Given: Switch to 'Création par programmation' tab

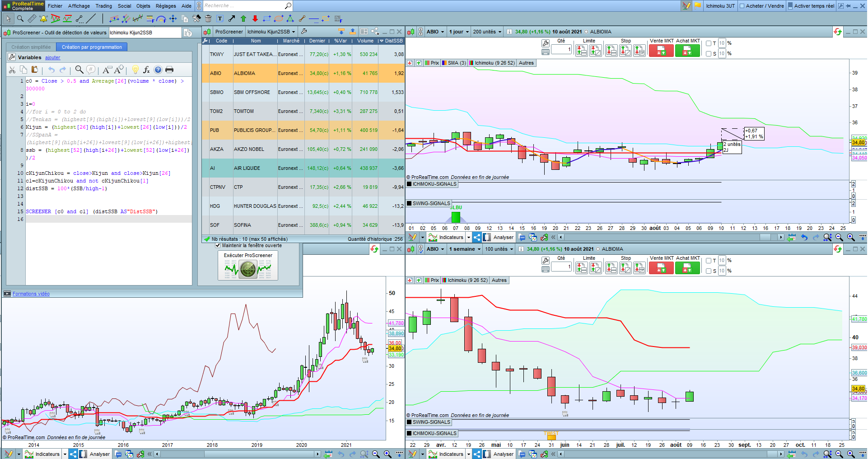Looking at the screenshot, I should click(x=92, y=47).
